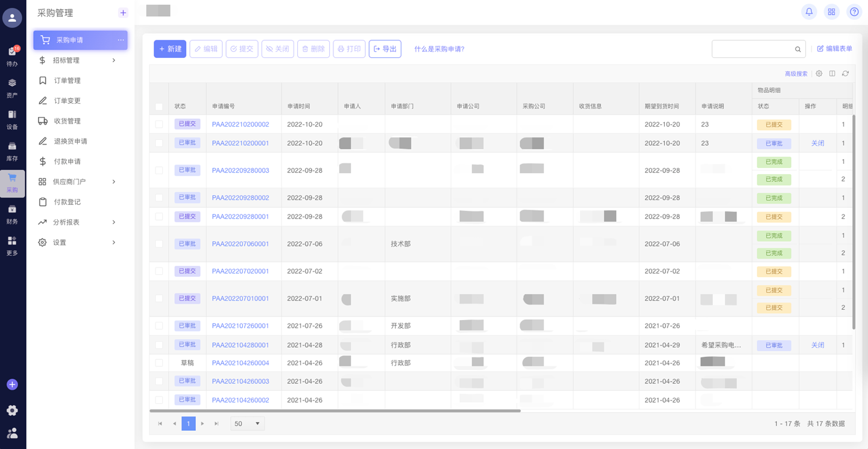Viewport: 868px width, 449px height.
Task: Check the row PAA202209280003
Action: [x=159, y=171]
